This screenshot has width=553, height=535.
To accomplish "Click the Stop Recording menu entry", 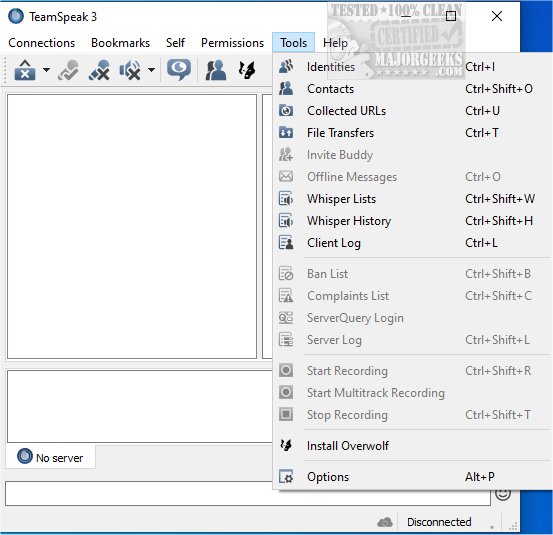I will (412, 415).
